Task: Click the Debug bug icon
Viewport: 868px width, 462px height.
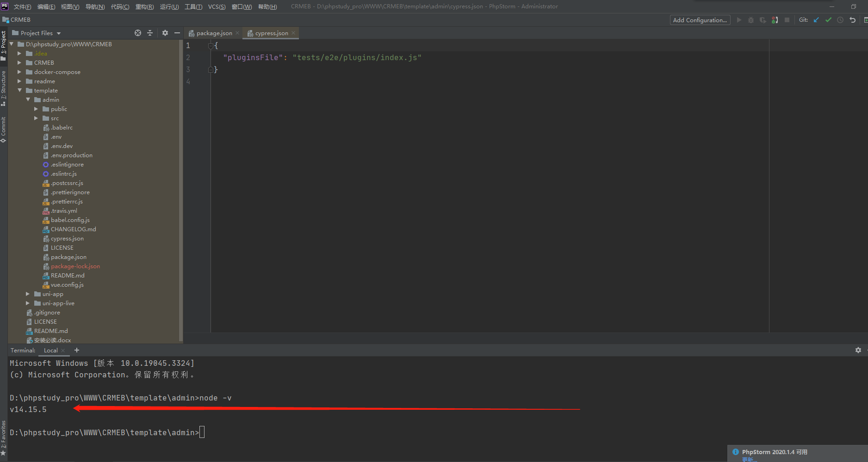Action: tap(751, 20)
